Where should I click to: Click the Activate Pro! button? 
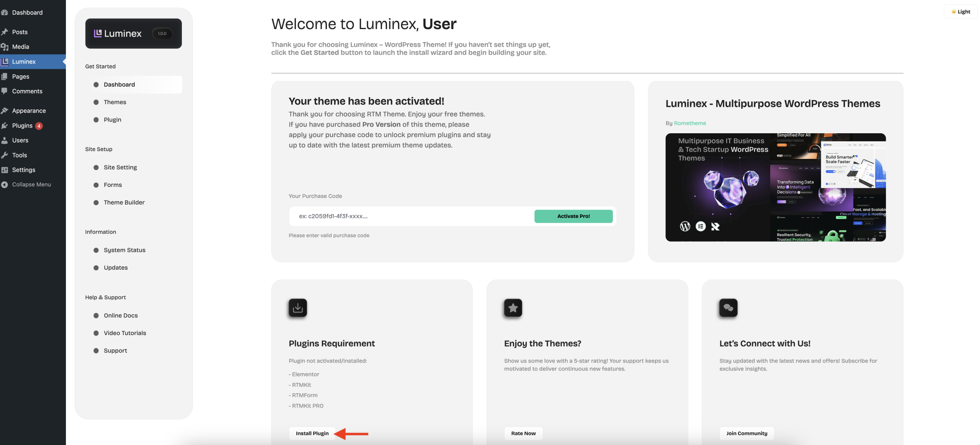pos(573,216)
